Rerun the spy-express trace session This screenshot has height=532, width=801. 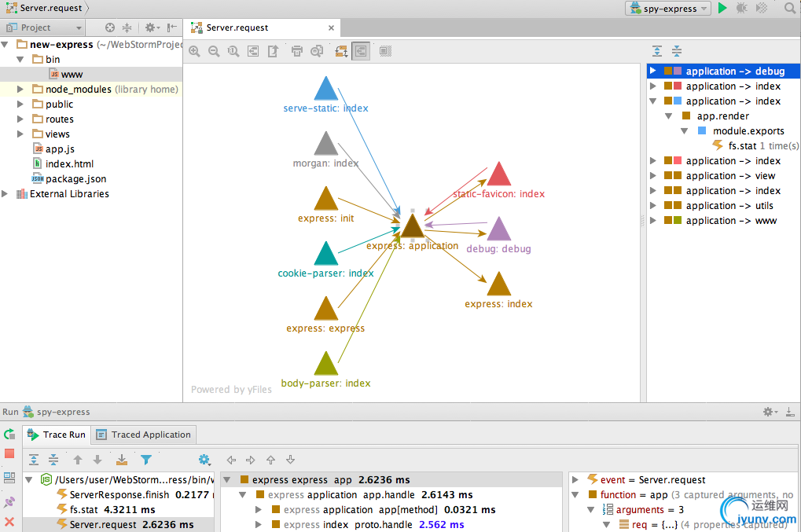click(x=9, y=435)
